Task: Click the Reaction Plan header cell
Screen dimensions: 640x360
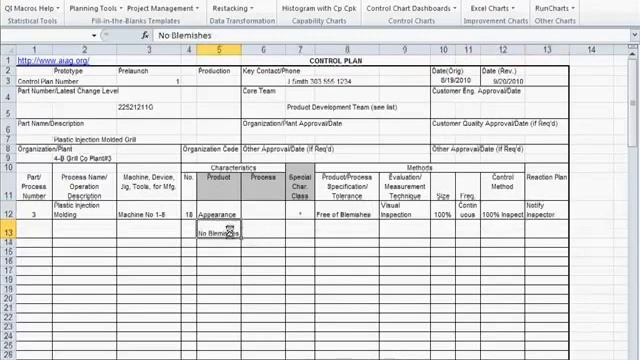Action: point(547,186)
